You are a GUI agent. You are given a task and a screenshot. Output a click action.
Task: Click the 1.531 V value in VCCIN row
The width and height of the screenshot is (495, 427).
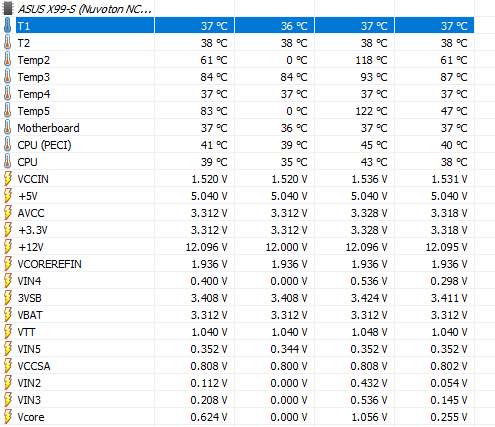pos(449,179)
